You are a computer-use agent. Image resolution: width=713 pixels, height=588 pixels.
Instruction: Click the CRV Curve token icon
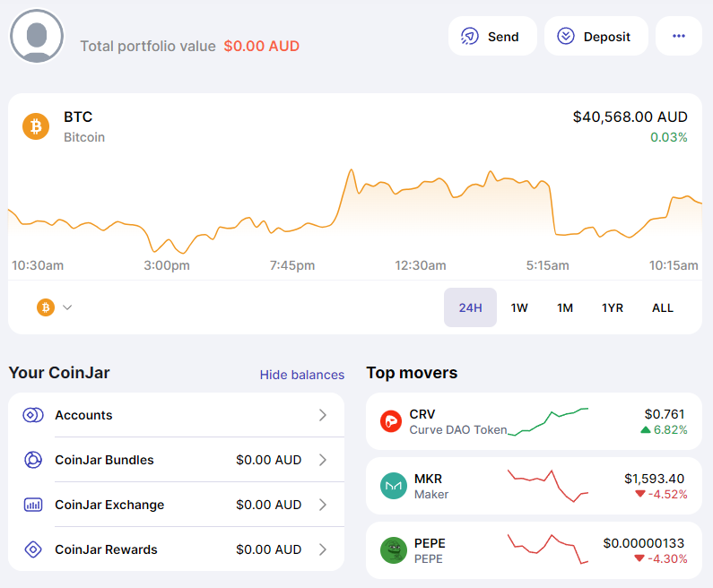coord(391,421)
